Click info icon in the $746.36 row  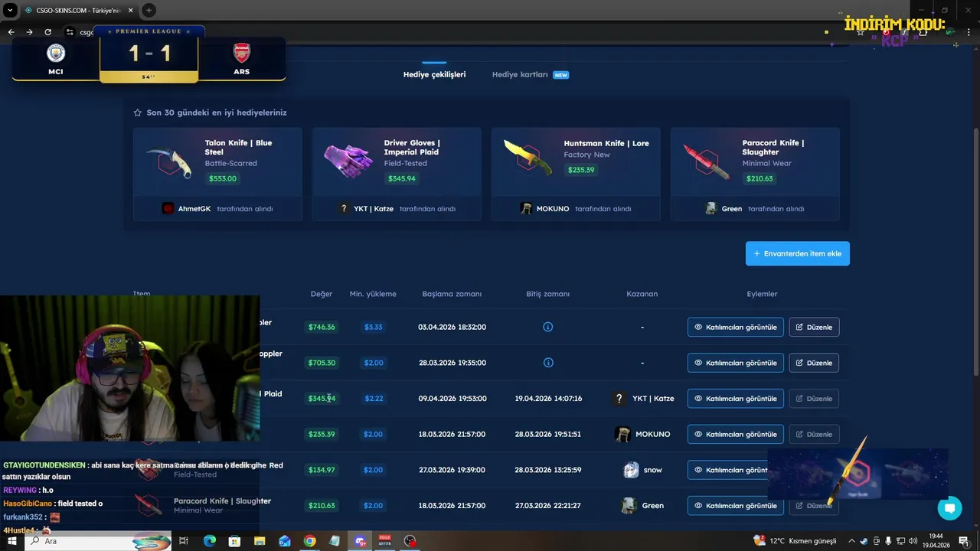[x=548, y=327]
